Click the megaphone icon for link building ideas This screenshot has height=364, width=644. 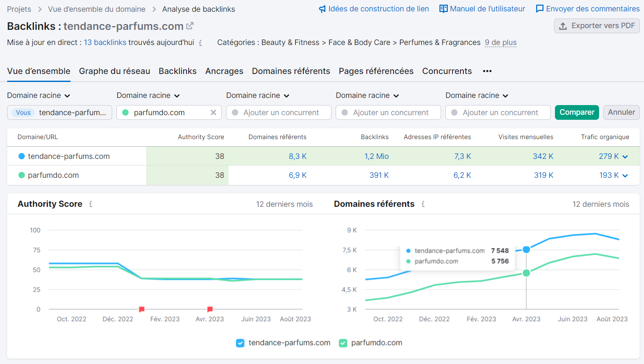(x=322, y=9)
